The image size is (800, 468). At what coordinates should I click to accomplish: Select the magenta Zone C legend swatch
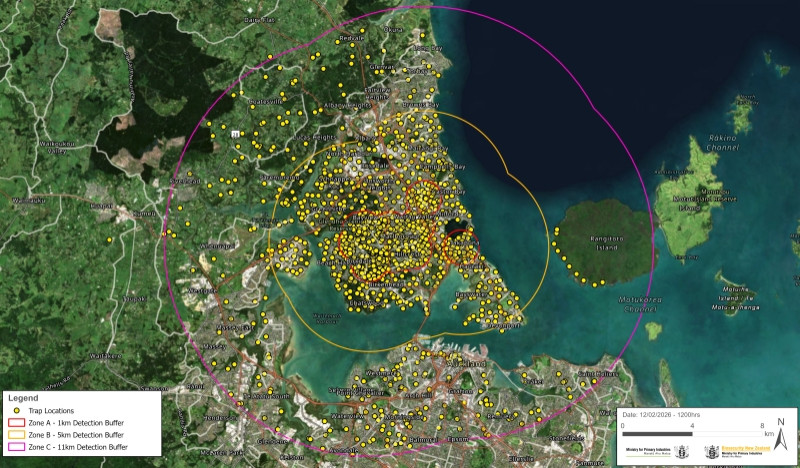pos(16,447)
